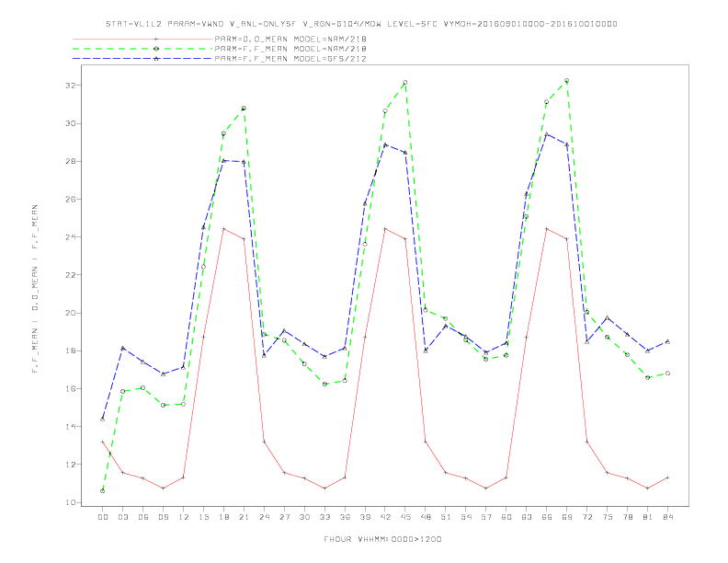Click x-axis forecast hour label 81
Screen dimensions: 728x563
[x=648, y=517]
